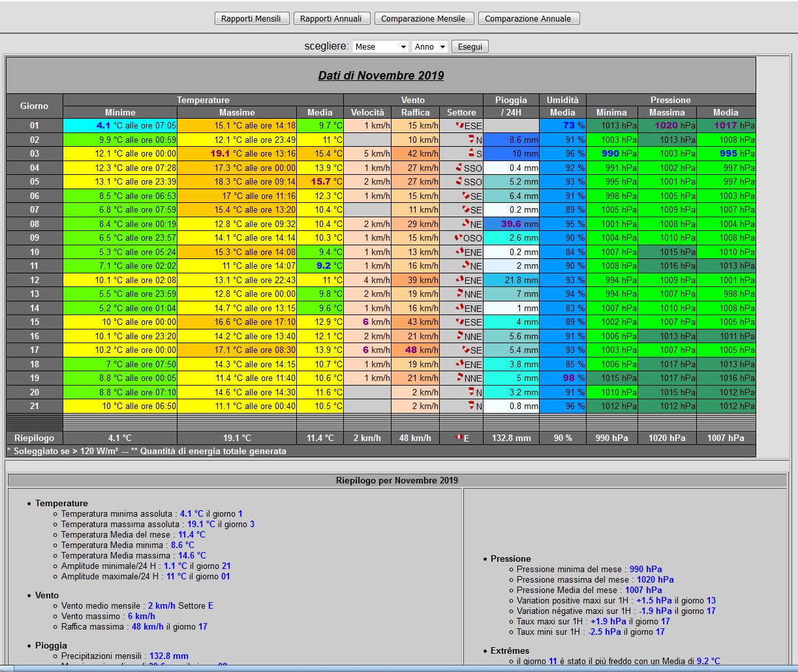Click the wind sector icon in Riepilogo row

pos(459,438)
